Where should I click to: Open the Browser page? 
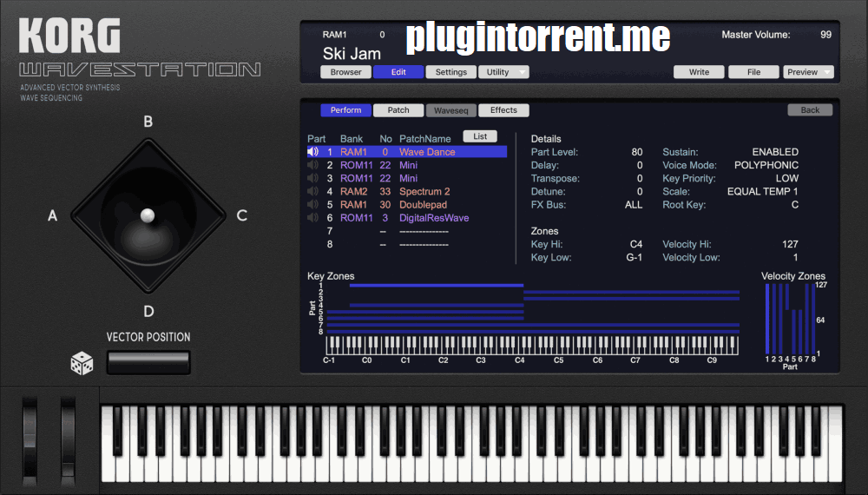click(x=346, y=72)
